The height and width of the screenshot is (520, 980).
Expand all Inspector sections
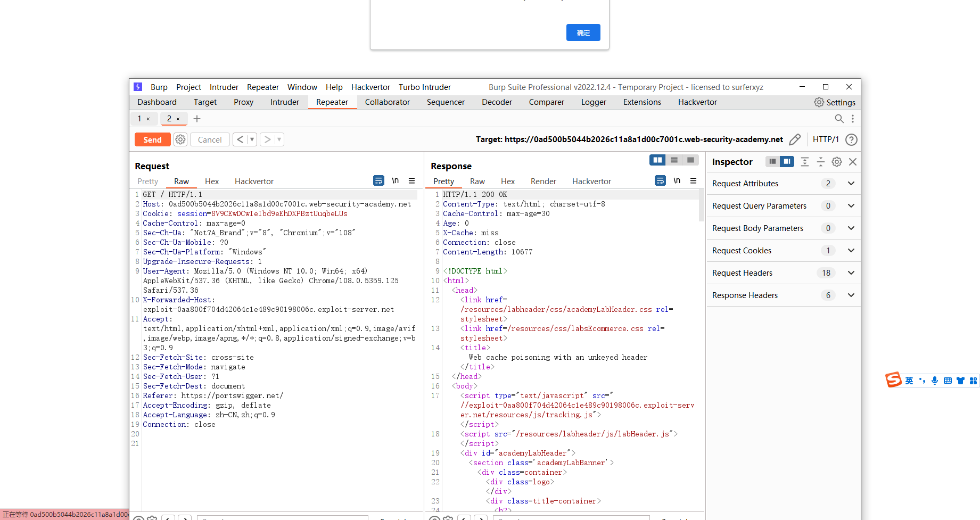(x=805, y=162)
